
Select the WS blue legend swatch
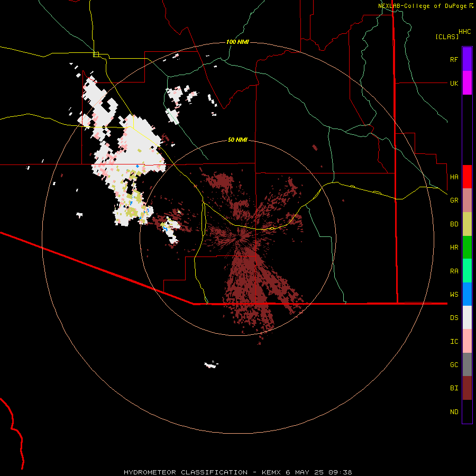coord(467,294)
